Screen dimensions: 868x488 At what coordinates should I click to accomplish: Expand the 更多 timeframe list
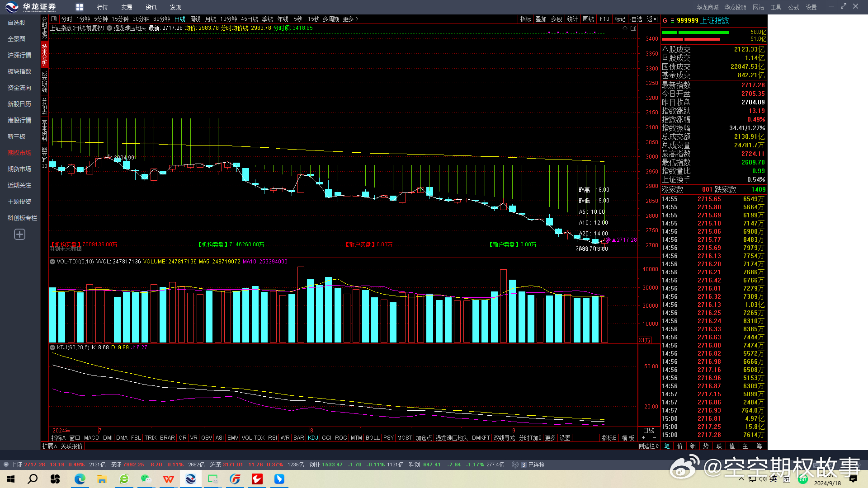tap(350, 19)
